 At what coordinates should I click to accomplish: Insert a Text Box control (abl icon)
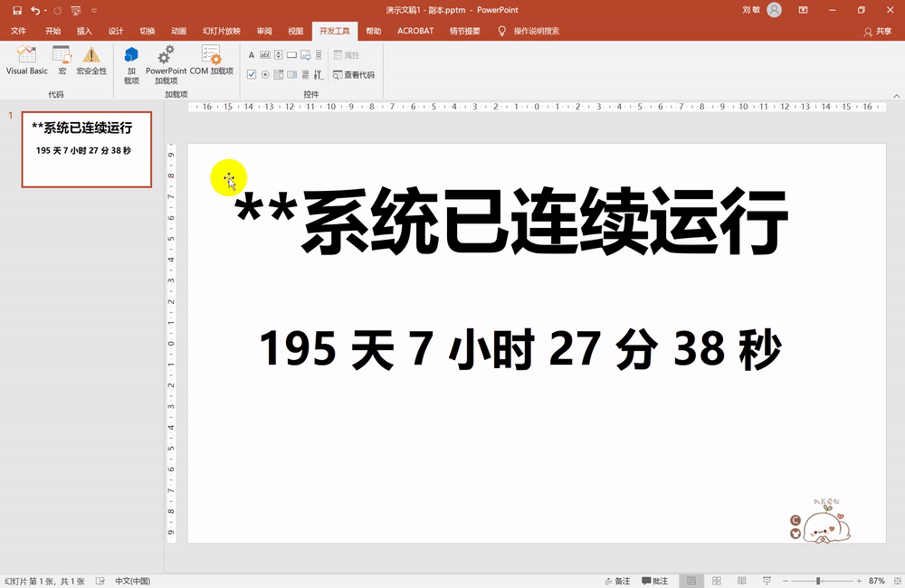[x=265, y=55]
